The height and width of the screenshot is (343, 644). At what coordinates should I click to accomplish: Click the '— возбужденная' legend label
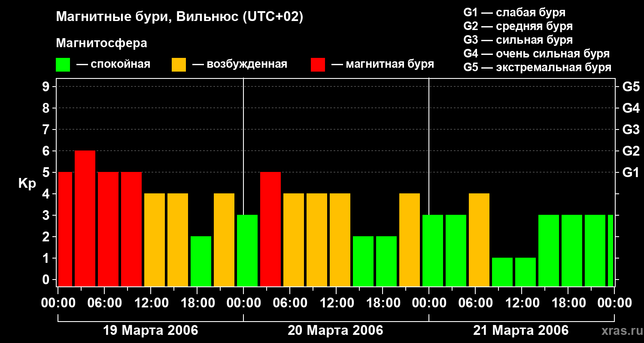pos(240,65)
